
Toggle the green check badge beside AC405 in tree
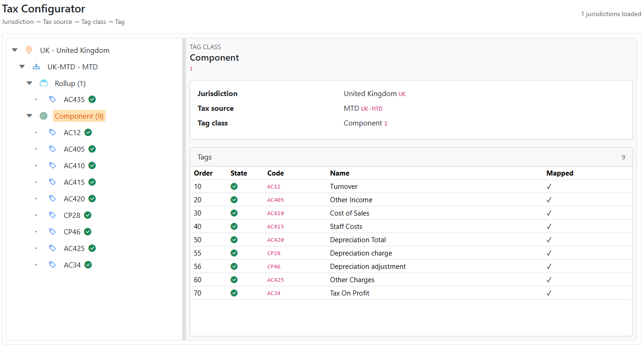pyautogui.click(x=92, y=148)
